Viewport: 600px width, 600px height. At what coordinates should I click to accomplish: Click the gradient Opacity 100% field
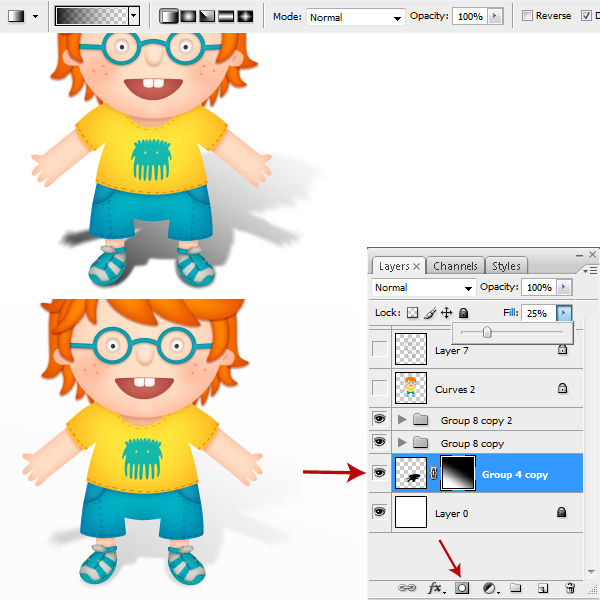pyautogui.click(x=470, y=16)
